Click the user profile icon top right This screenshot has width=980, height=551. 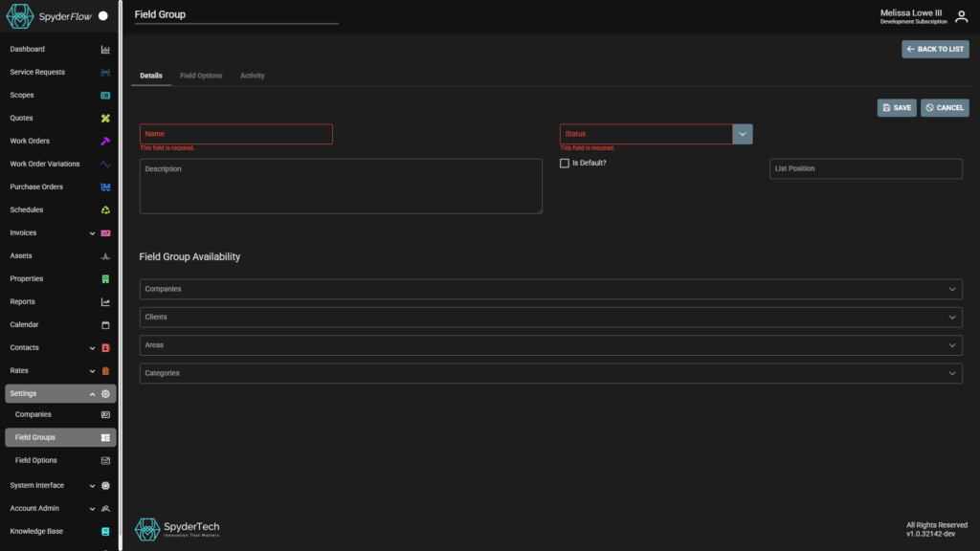point(961,16)
